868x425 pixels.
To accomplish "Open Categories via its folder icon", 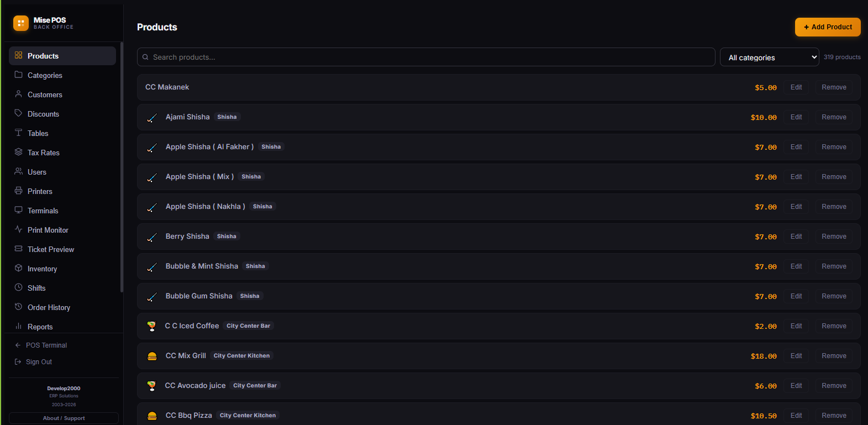I will (x=18, y=75).
